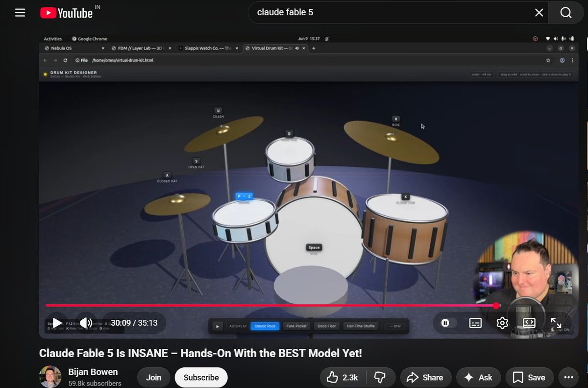Click the BPM field in the drum app
The image size is (588, 388).
(395, 326)
